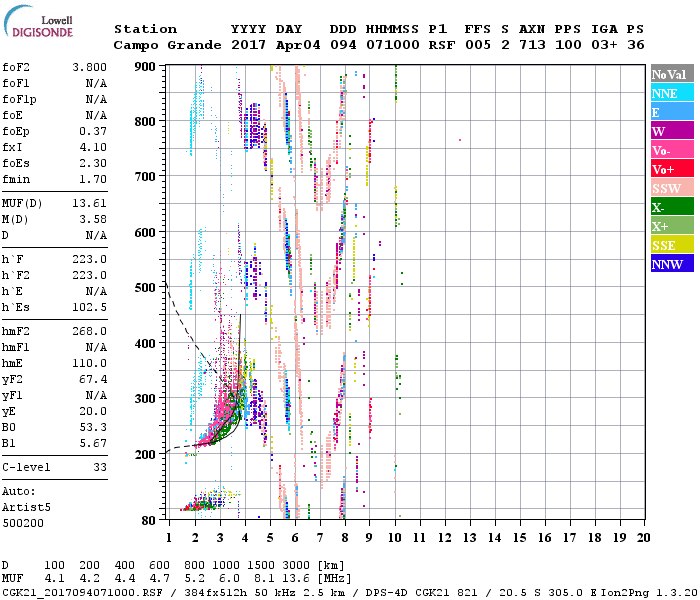Screen dimensions: 700x600
Task: Click the 10 MHz tick on frequency axis
Action: click(397, 537)
